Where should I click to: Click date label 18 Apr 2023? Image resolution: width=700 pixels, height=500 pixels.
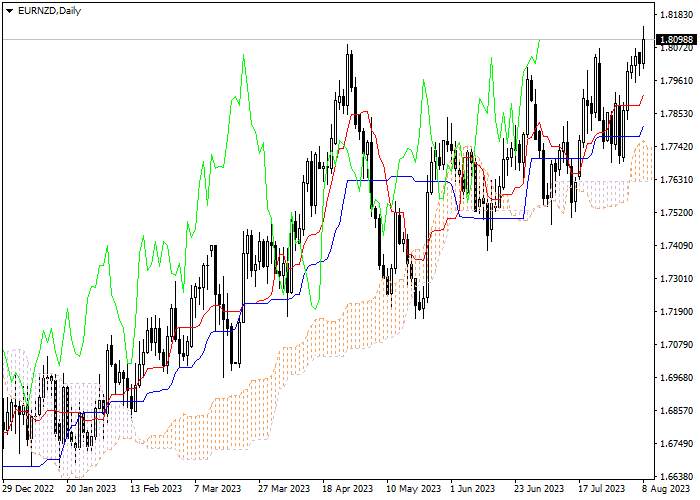(x=347, y=489)
